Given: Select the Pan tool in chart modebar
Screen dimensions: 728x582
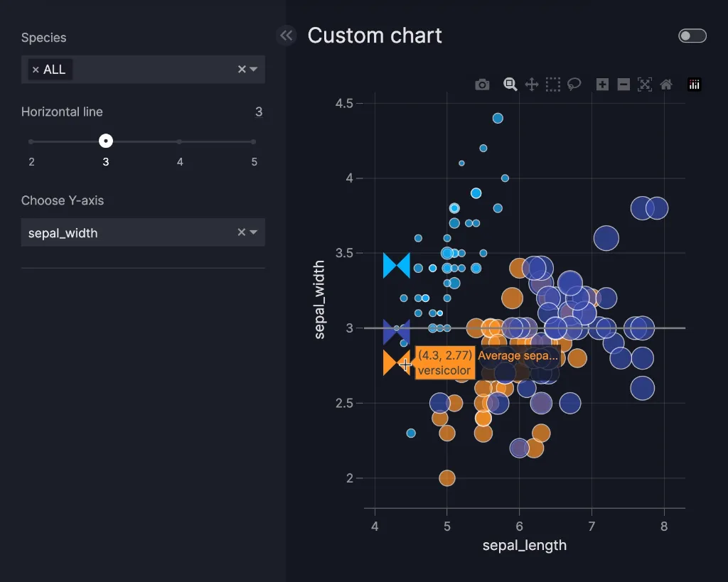Looking at the screenshot, I should [531, 85].
